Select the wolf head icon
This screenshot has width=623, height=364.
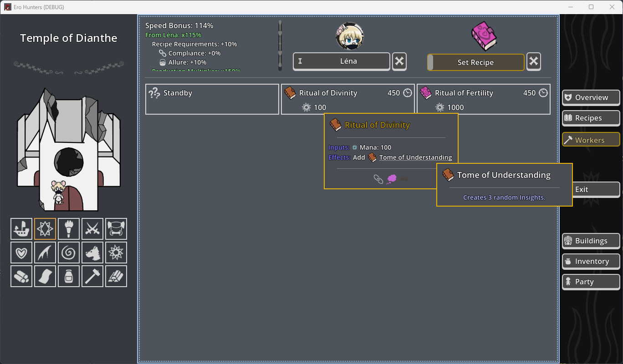[92, 253]
